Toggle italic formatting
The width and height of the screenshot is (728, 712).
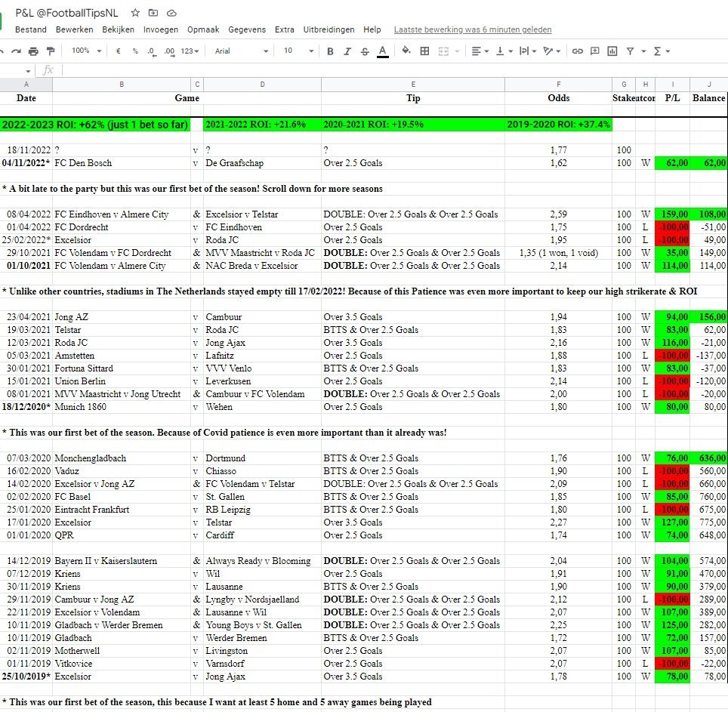coord(347,51)
